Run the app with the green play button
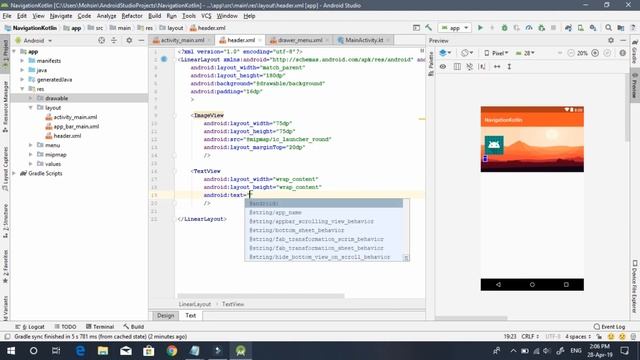The width and height of the screenshot is (640, 360). pyautogui.click(x=480, y=28)
